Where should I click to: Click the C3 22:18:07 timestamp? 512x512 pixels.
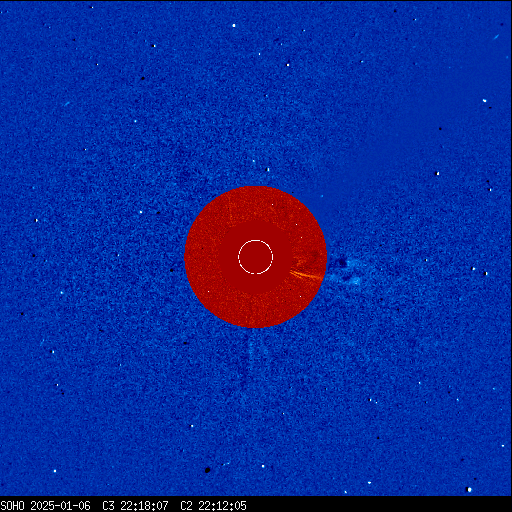tap(135, 506)
